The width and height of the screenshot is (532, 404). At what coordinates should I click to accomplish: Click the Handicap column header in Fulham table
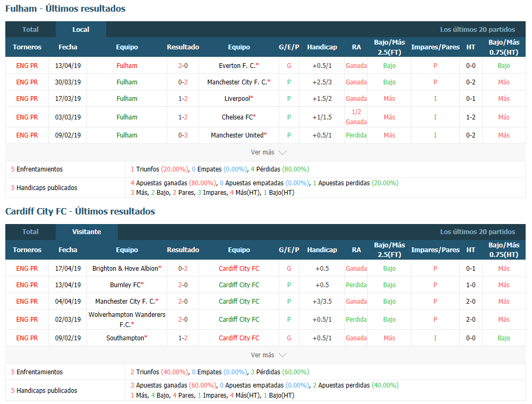[322, 47]
